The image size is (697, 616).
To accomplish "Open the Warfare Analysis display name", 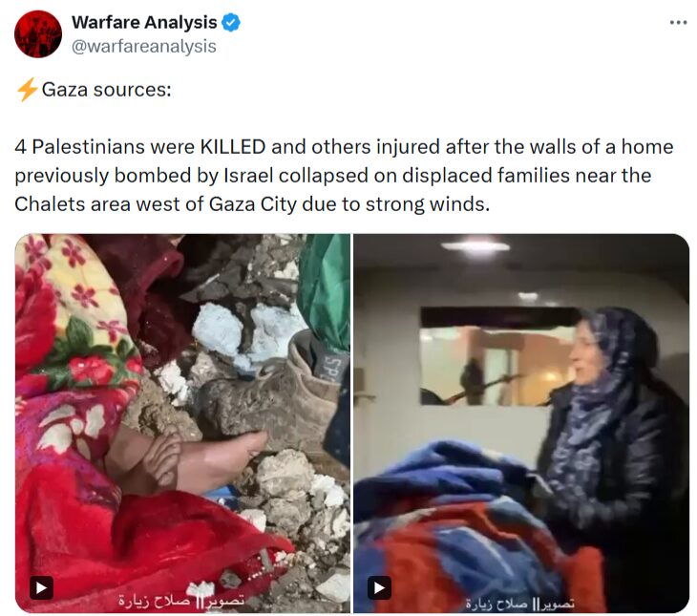I will 144,22.
